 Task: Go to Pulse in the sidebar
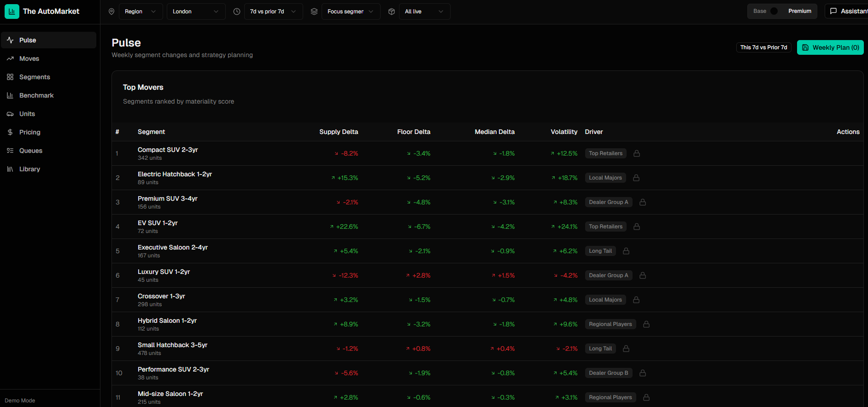[x=48, y=40]
